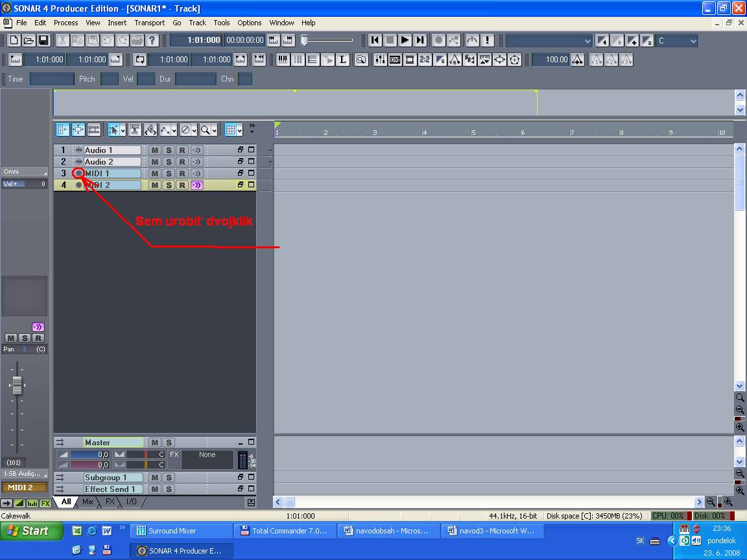747x560 pixels.
Task: Click the Master volume 0,0 slider
Action: (x=89, y=454)
